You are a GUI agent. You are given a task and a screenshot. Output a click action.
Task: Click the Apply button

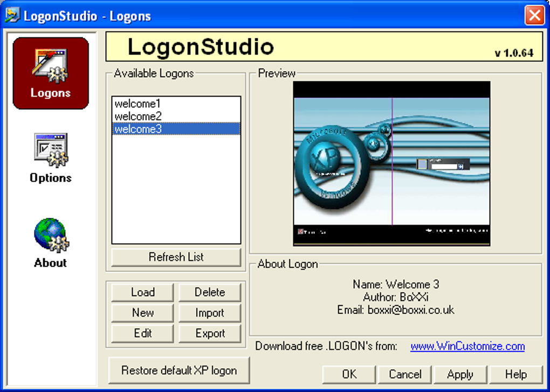coord(460,374)
